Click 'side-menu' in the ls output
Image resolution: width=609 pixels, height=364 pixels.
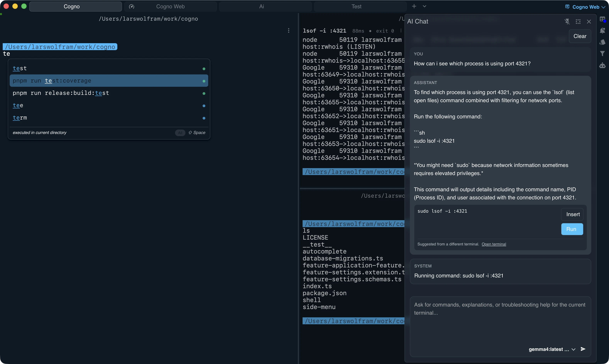[x=319, y=307]
